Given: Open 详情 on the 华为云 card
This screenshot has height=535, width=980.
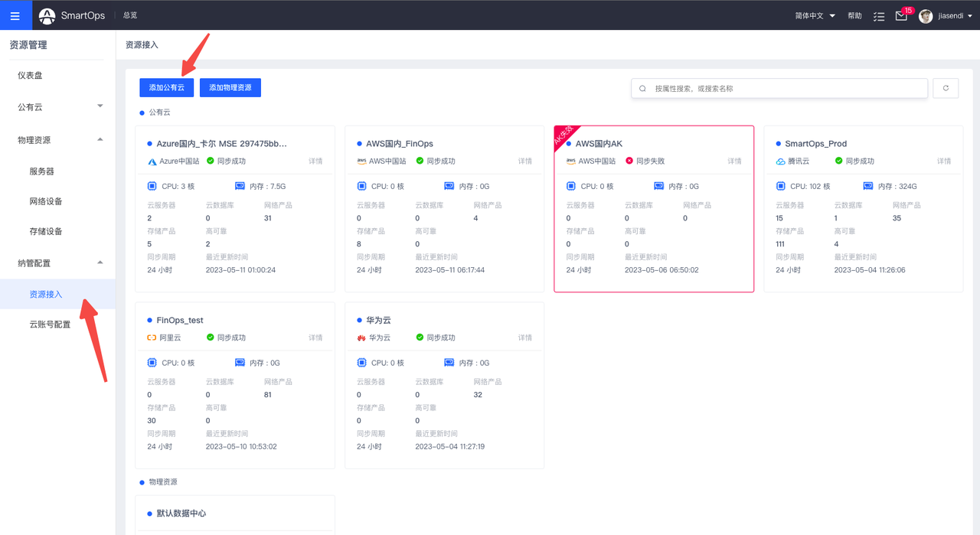Looking at the screenshot, I should (x=525, y=338).
